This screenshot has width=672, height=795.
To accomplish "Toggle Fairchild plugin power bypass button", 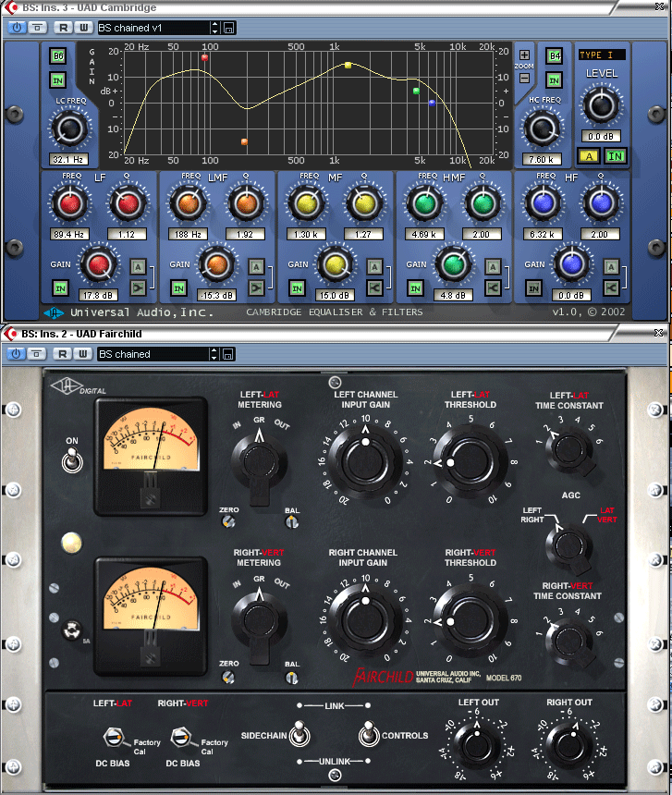I will pyautogui.click(x=16, y=354).
